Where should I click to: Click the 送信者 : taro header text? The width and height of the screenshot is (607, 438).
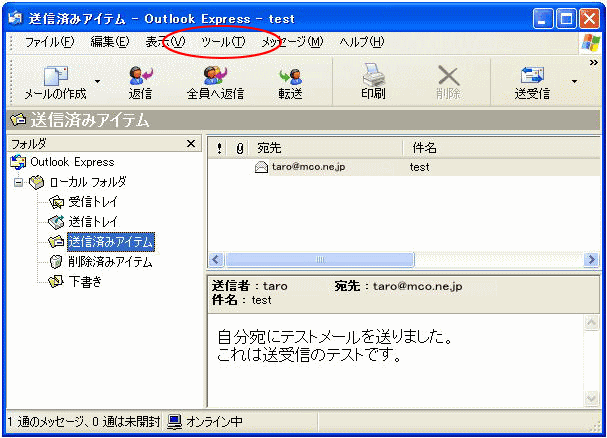point(250,286)
